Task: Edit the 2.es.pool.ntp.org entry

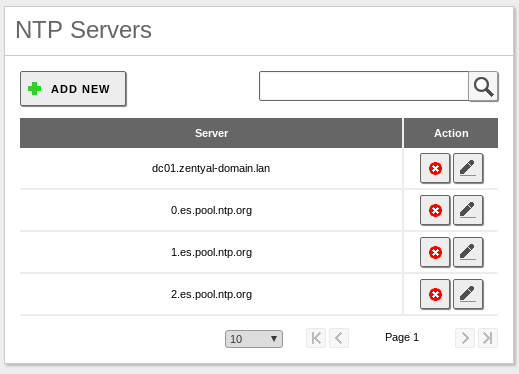Action: click(x=468, y=294)
